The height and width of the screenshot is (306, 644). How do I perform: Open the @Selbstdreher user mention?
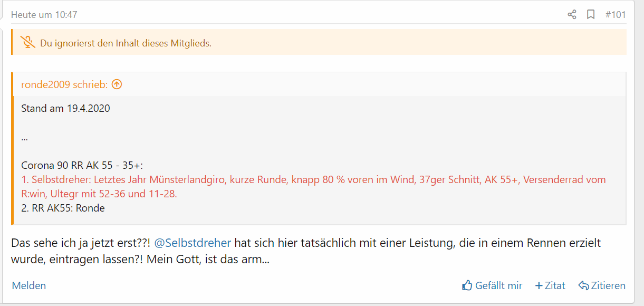click(193, 243)
